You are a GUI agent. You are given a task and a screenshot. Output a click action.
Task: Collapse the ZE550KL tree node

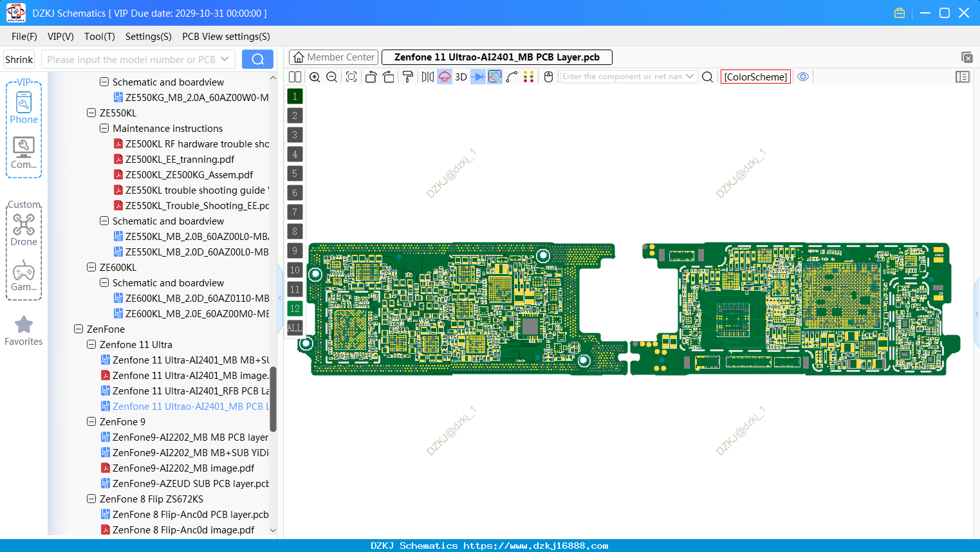pos(91,113)
